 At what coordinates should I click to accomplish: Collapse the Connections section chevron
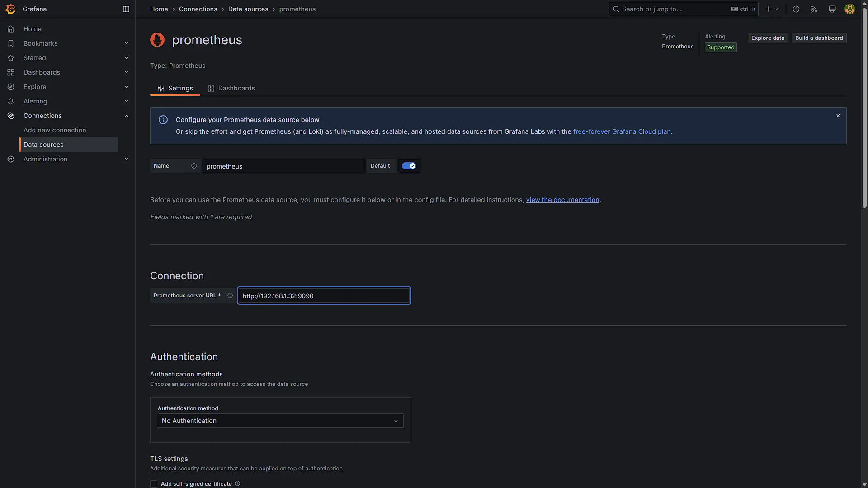(x=127, y=116)
